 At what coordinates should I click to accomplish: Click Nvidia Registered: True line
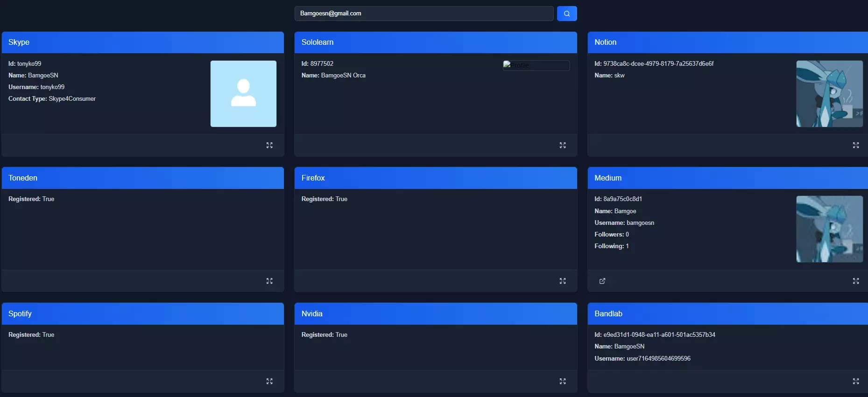pyautogui.click(x=325, y=335)
